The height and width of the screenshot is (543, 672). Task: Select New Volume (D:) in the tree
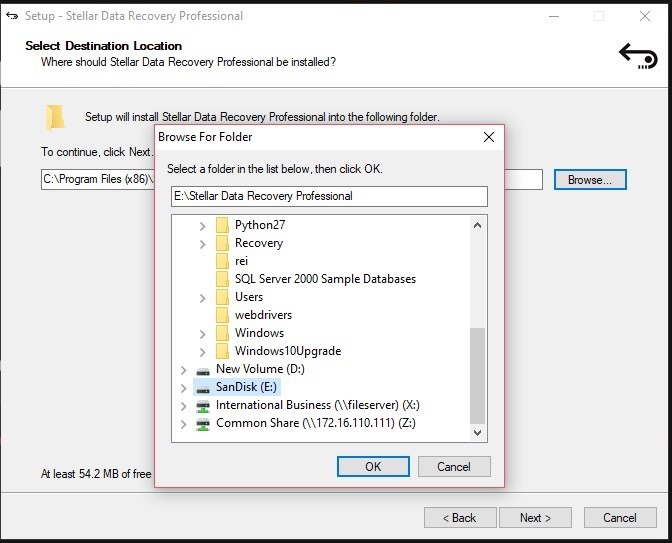click(260, 369)
